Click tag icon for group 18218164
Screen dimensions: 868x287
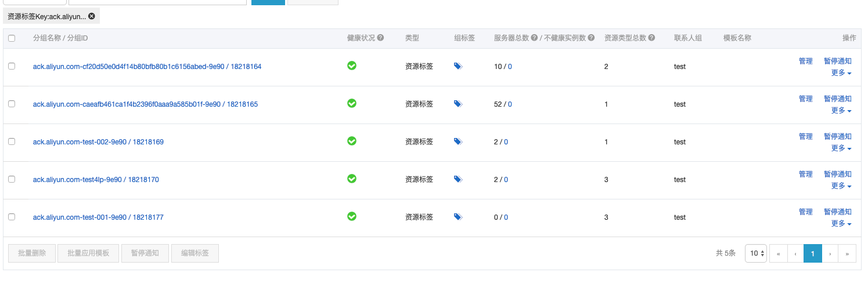[x=458, y=66]
